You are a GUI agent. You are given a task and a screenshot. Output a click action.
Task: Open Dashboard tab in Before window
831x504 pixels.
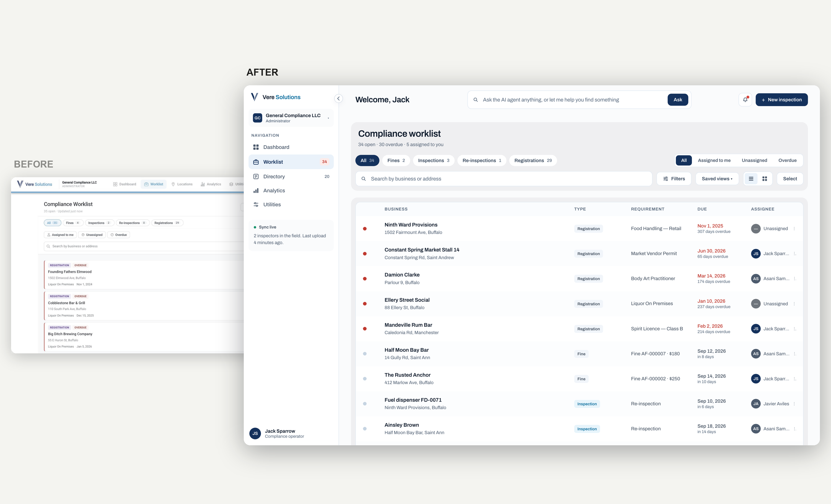pyautogui.click(x=124, y=184)
